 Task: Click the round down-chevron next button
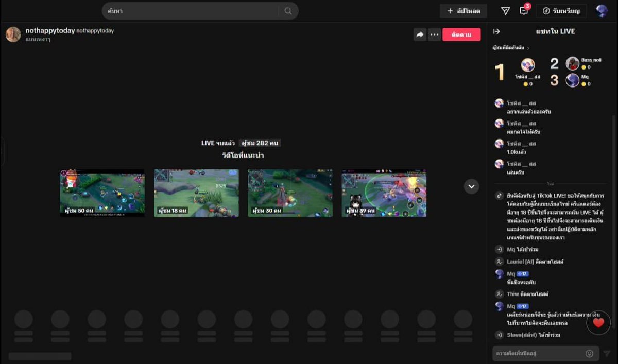(471, 186)
